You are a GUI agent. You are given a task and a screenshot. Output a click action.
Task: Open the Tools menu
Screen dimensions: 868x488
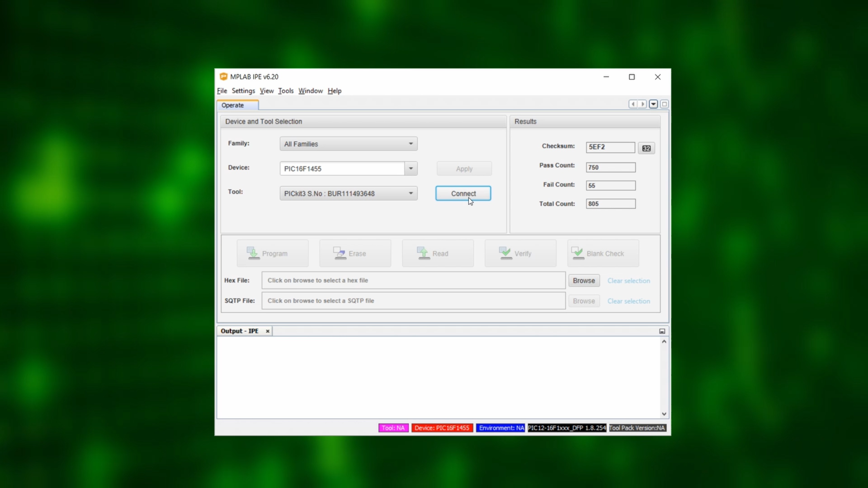coord(285,91)
